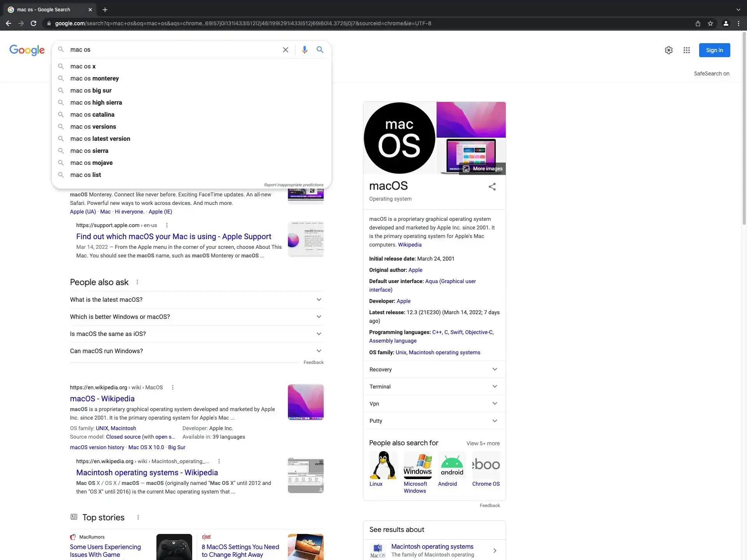
Task: Click More images on macOS panel
Action: 482,169
